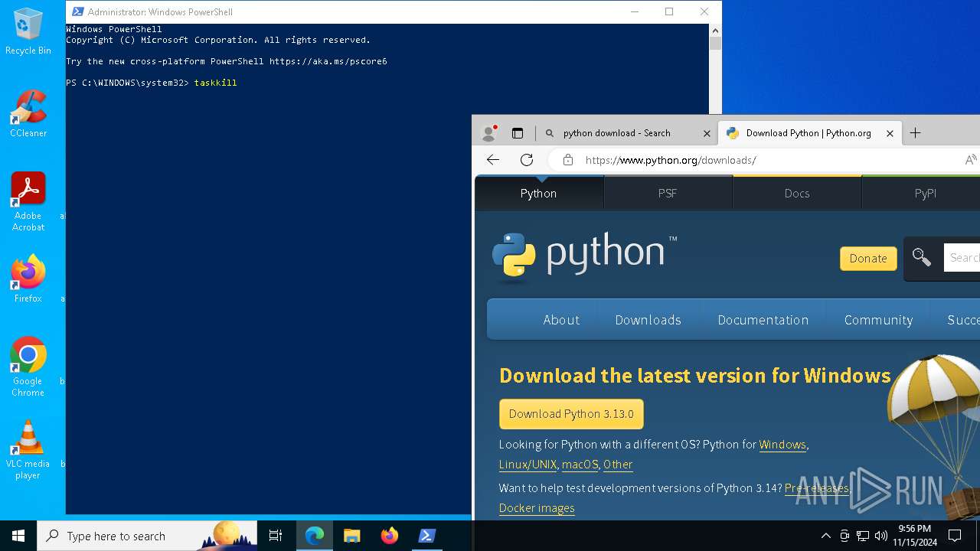Open the Recycle Bin desktop icon
980x551 pixels.
[28, 32]
